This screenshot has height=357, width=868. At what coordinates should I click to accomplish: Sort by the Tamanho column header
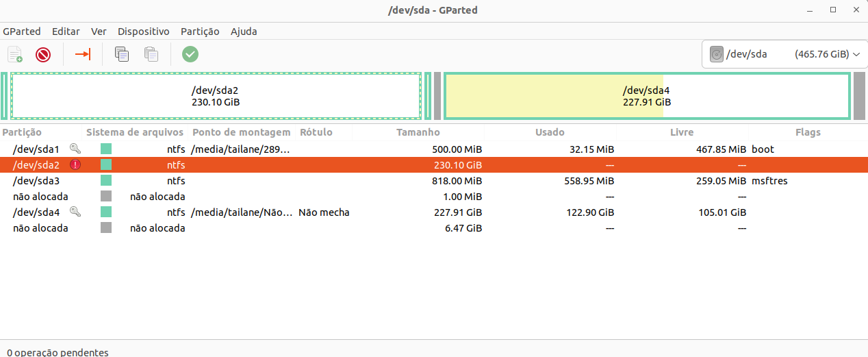coord(418,132)
